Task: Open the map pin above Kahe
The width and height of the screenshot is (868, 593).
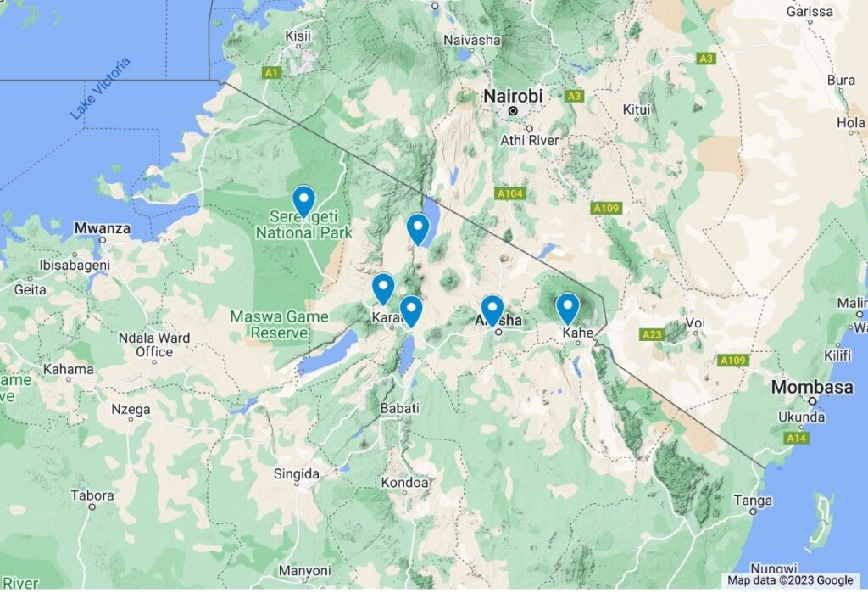Action: [567, 308]
